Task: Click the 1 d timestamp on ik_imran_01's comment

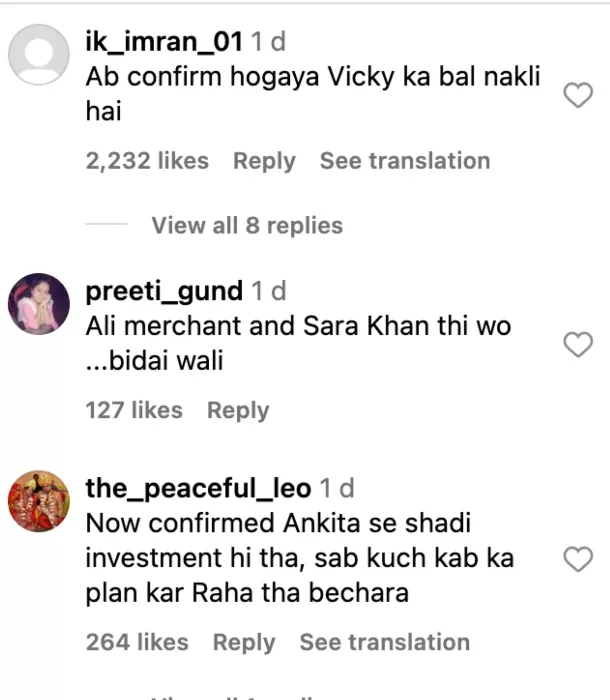Action: coord(268,42)
